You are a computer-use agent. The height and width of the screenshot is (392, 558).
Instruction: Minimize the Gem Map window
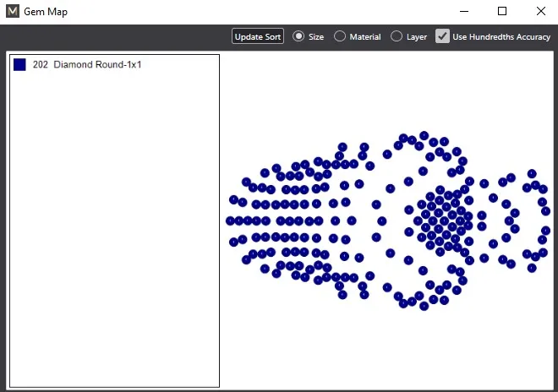tap(463, 12)
